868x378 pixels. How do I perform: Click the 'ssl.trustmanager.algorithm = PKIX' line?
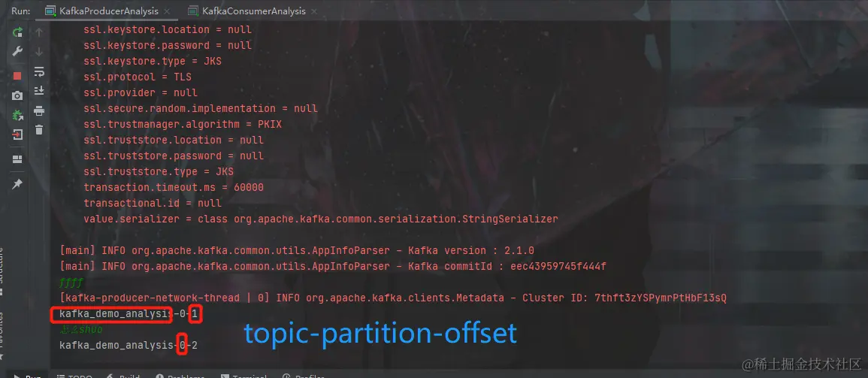click(182, 125)
